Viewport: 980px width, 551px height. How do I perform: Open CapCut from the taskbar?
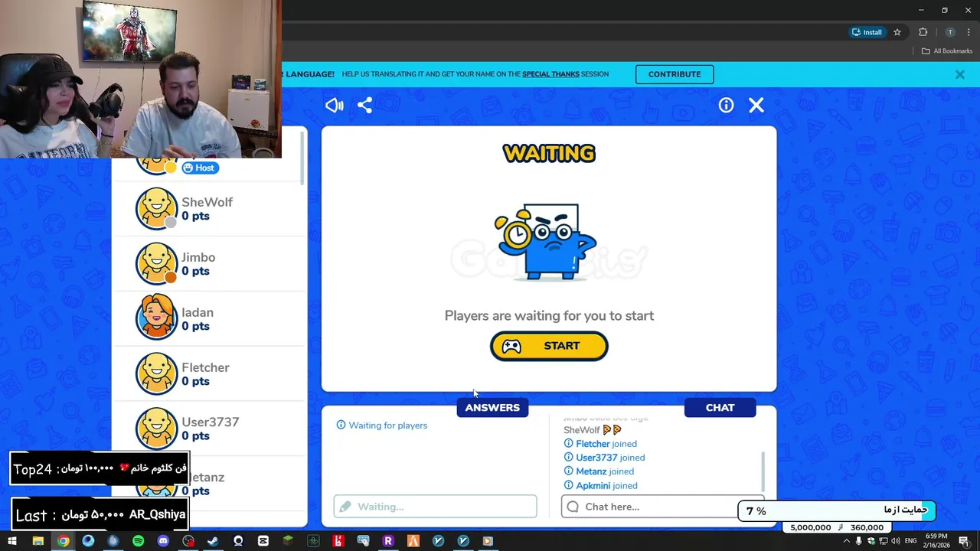pyautogui.click(x=263, y=541)
